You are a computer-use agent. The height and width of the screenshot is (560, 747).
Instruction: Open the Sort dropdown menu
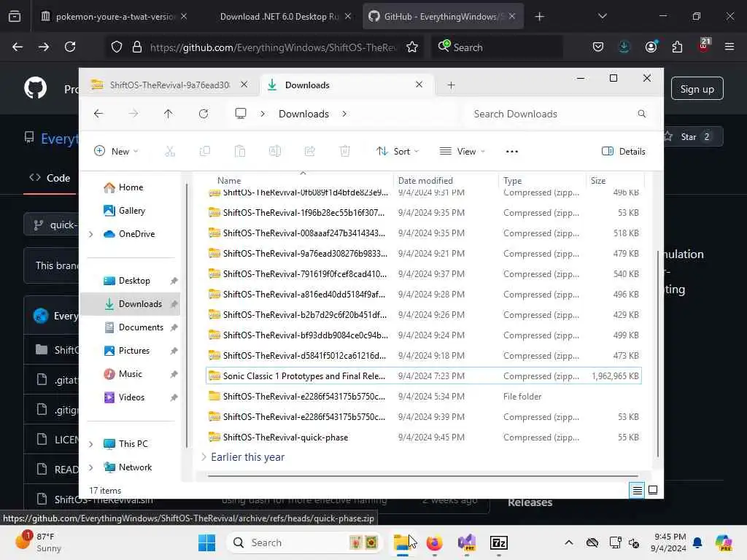pos(398,152)
